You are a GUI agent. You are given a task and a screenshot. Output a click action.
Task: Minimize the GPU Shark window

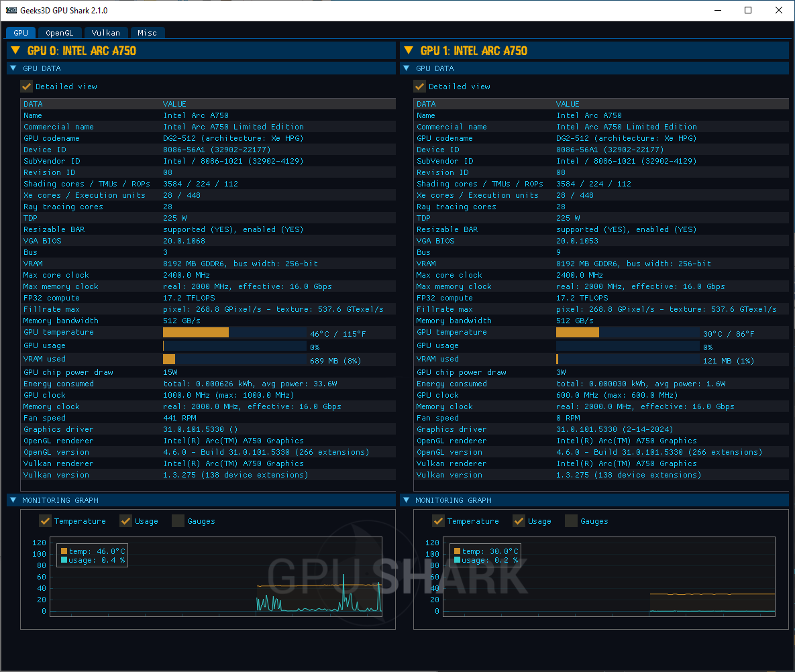tap(718, 10)
